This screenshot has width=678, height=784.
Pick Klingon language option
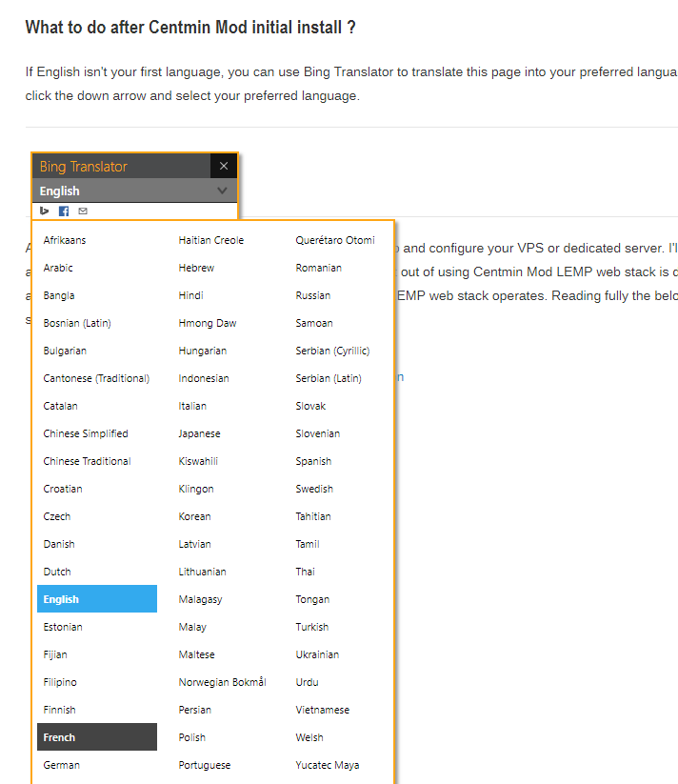(x=196, y=489)
